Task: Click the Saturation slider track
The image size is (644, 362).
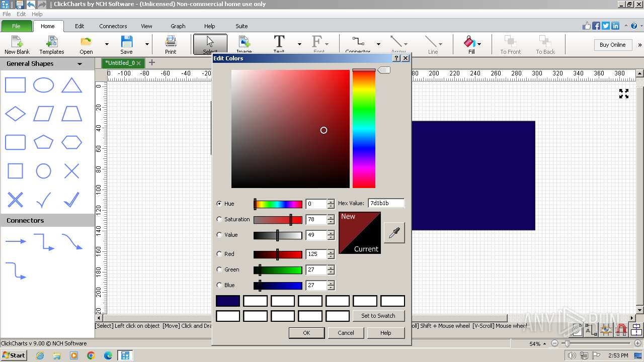Action: (x=278, y=219)
